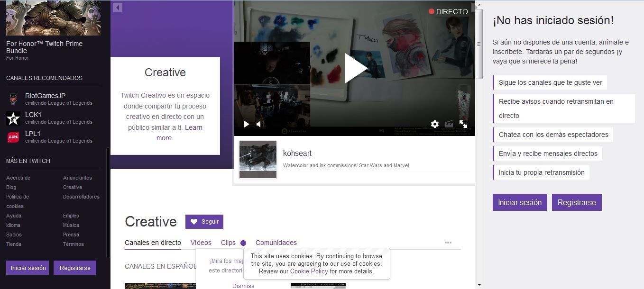Dismiss the tooltip via Dismiss link
644x289 pixels.
pyautogui.click(x=243, y=286)
